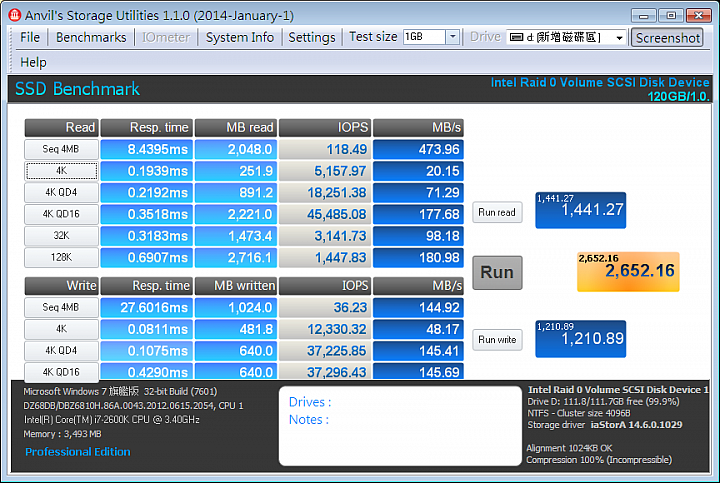Click the 128K read test button
The image size is (720, 483).
coord(61,257)
